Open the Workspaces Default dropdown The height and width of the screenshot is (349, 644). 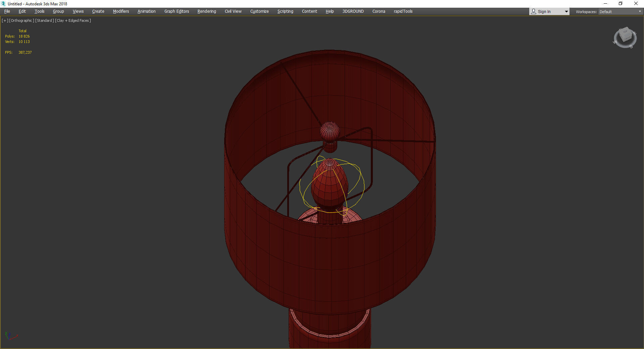pyautogui.click(x=620, y=12)
